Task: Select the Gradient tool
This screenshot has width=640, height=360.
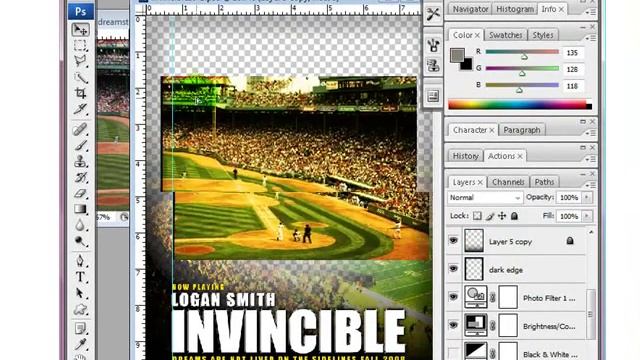Action: (x=80, y=209)
